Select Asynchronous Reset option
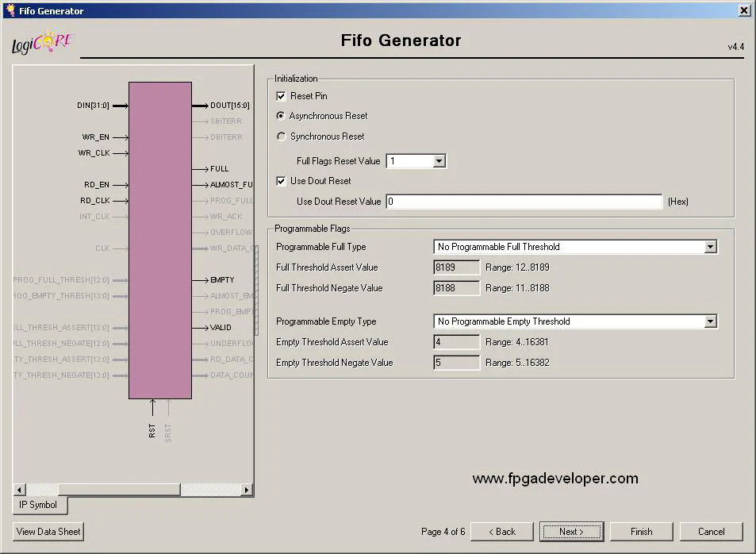Image resolution: width=756 pixels, height=554 pixels. pyautogui.click(x=281, y=116)
